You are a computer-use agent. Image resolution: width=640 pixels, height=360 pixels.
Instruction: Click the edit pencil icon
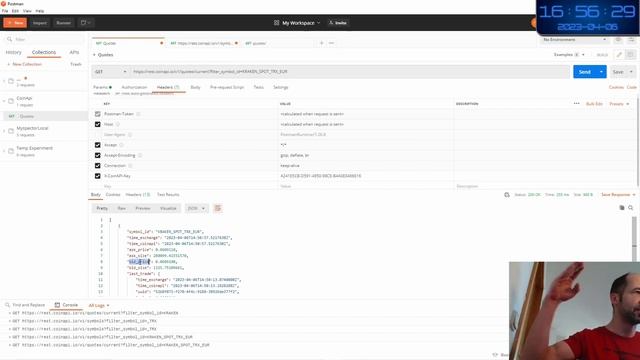point(619,55)
